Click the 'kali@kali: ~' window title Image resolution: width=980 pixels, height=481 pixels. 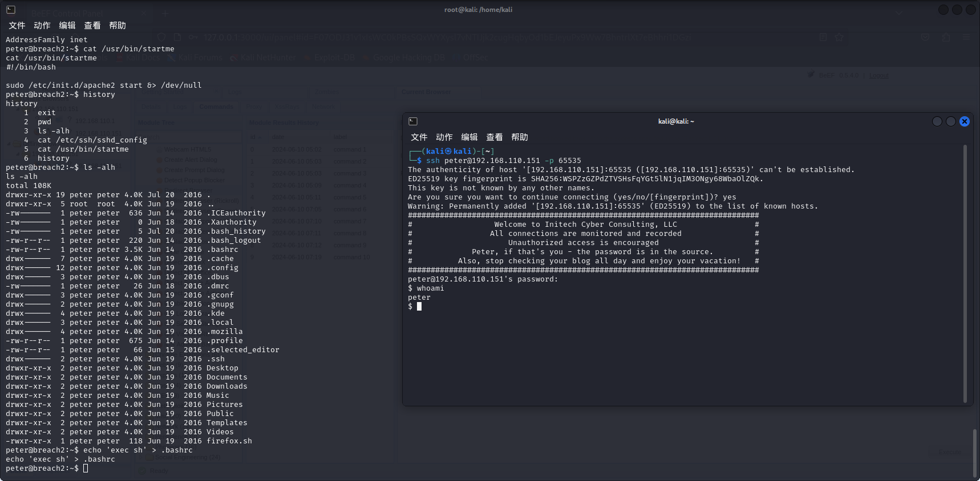tap(676, 121)
